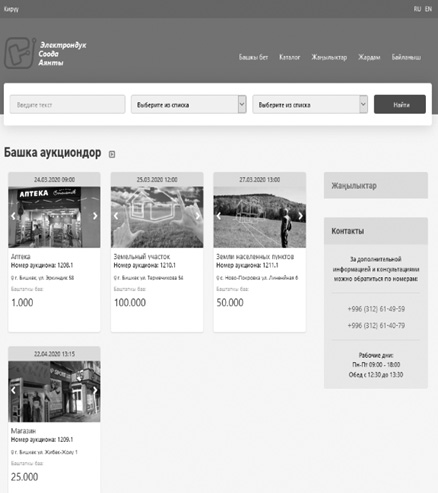Image resolution: width=438 pixels, height=493 pixels.
Task: Show next image on Земли населенных пунктов card
Action: [300, 216]
